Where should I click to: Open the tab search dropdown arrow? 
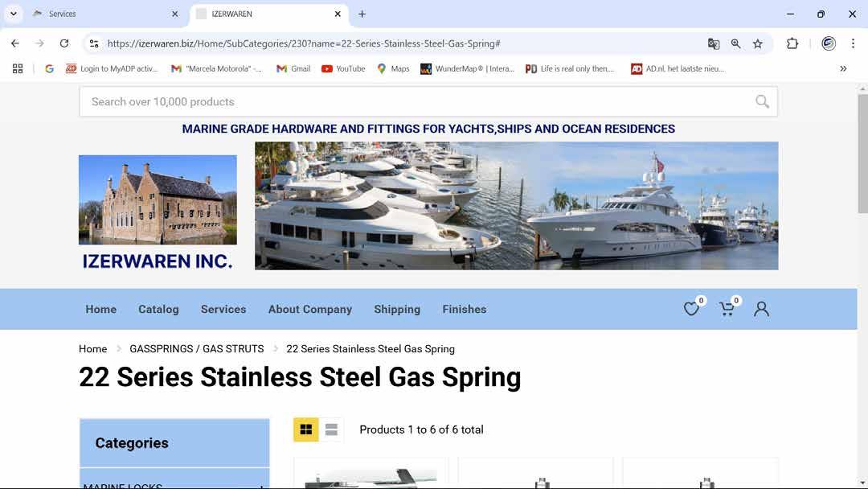pos(14,14)
